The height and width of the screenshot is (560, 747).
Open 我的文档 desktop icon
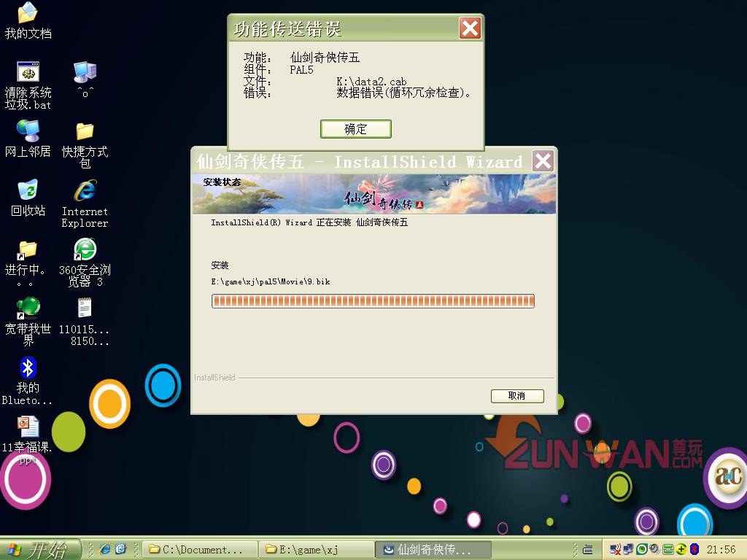[28, 20]
